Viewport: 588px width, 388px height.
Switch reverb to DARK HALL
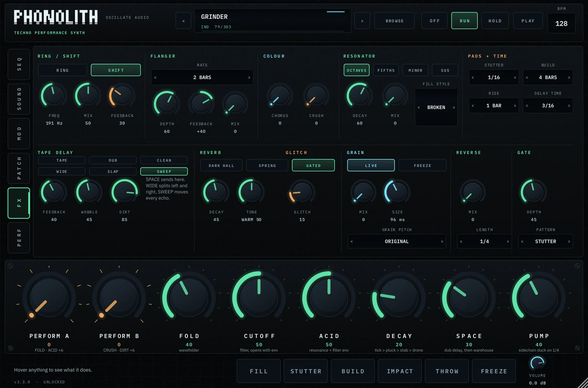click(x=221, y=165)
